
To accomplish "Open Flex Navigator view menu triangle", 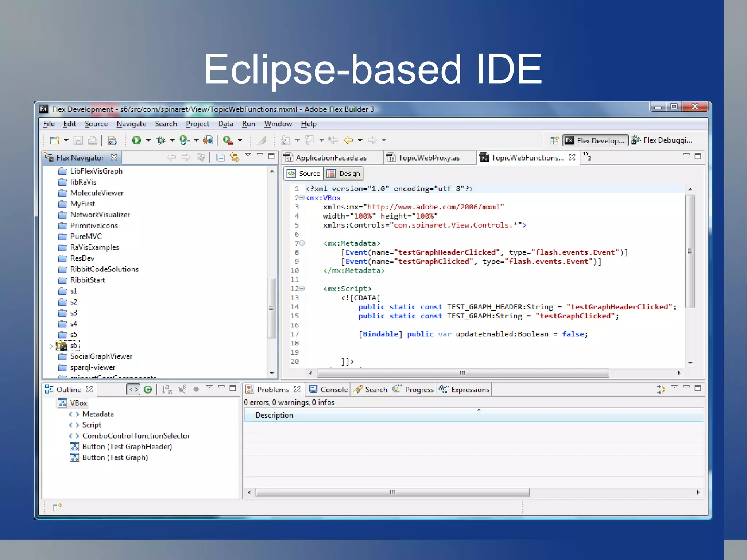I will (248, 155).
